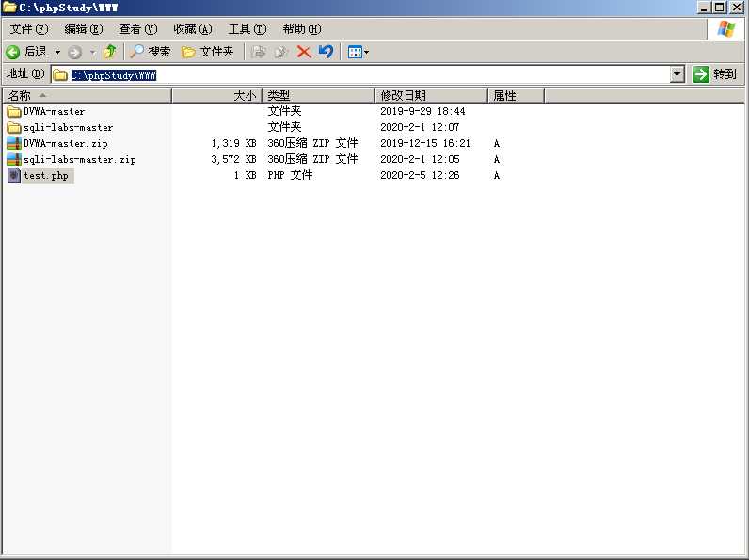Click the PHP 文件 type cell

(290, 175)
